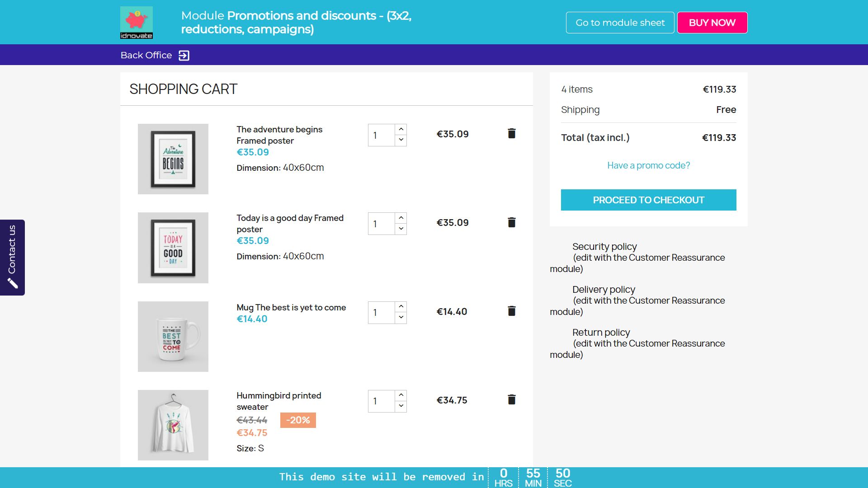The height and width of the screenshot is (488, 868).
Task: Remove Hummingbird printed sweater with trash icon
Action: pos(511,399)
